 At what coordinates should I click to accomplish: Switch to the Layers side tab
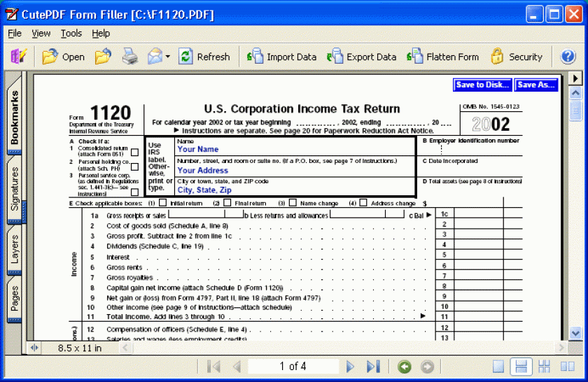point(14,250)
